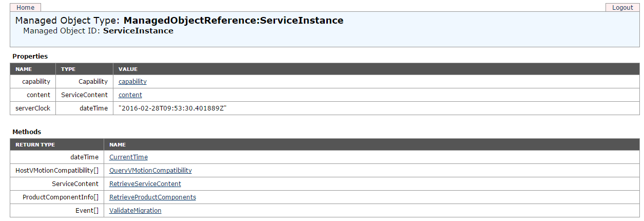Click the Properties NAME column header
This screenshot has height=221, width=644.
pos(24,69)
